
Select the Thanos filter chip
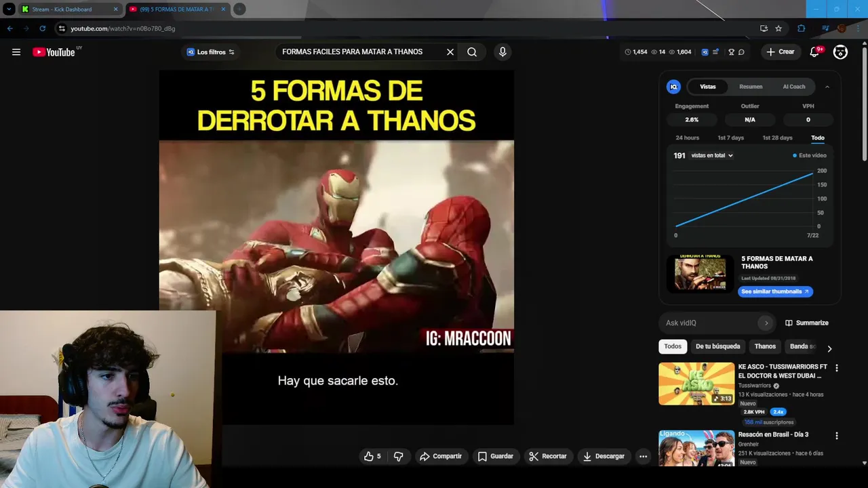coord(765,346)
